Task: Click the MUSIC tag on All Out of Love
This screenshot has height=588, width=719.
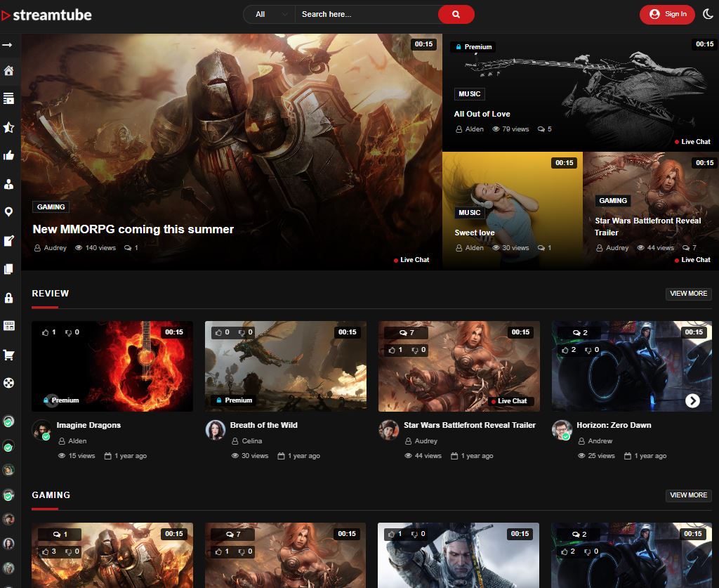Action: (469, 94)
